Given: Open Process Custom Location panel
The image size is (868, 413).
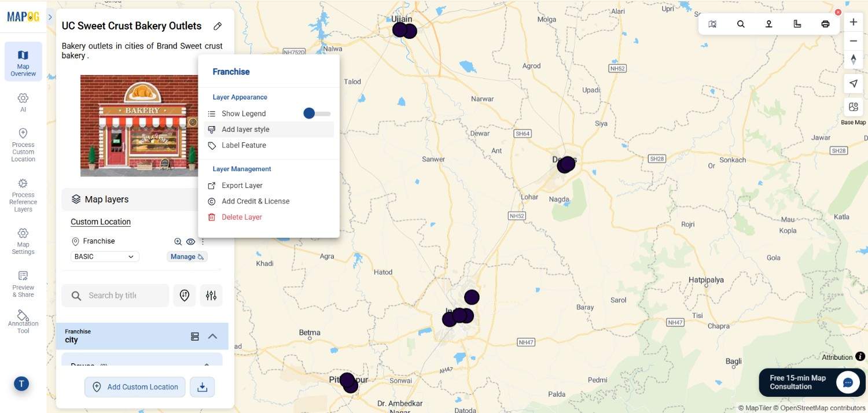Looking at the screenshot, I should point(23,145).
